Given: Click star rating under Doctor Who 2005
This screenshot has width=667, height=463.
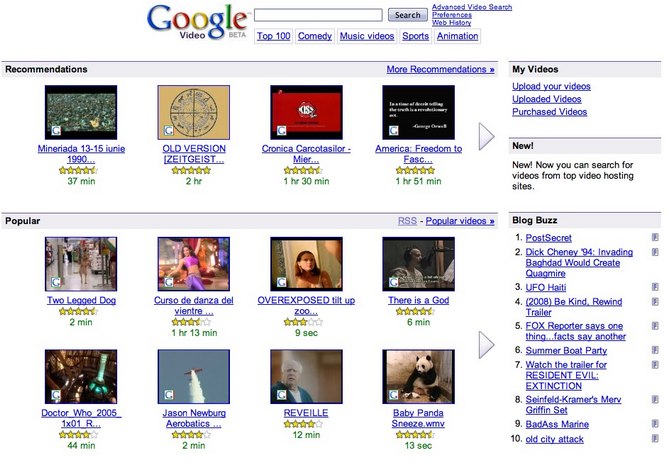Looking at the screenshot, I should pos(78,435).
